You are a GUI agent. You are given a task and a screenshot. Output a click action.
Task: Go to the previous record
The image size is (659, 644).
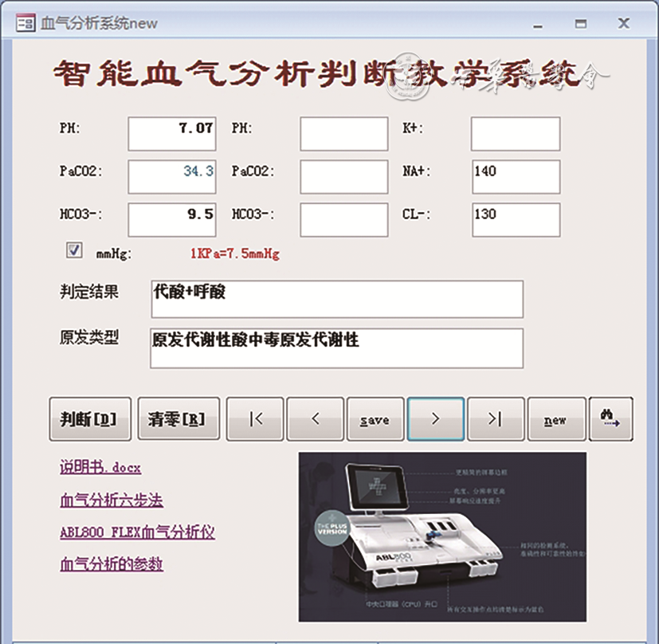pyautogui.click(x=315, y=419)
